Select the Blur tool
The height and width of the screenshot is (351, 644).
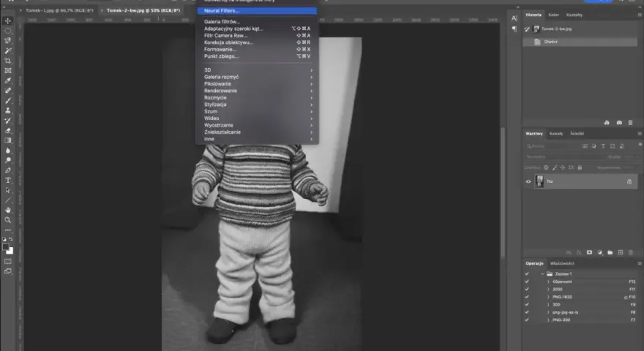[8, 150]
